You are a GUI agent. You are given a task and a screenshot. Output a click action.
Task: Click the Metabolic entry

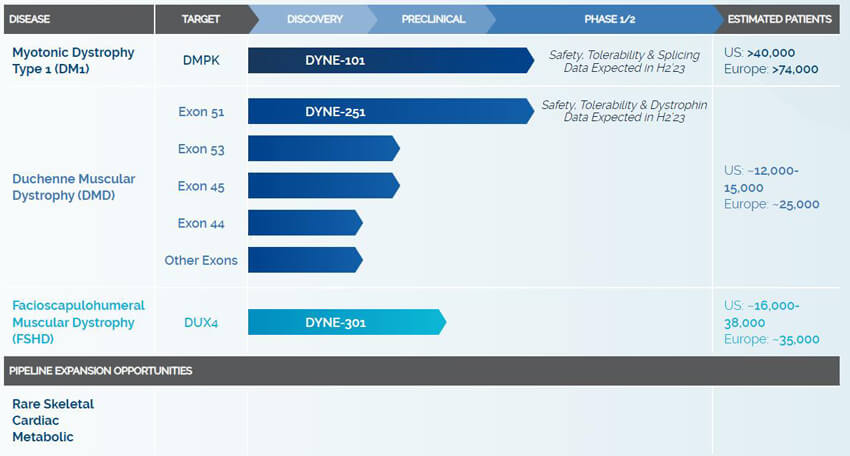(x=43, y=437)
